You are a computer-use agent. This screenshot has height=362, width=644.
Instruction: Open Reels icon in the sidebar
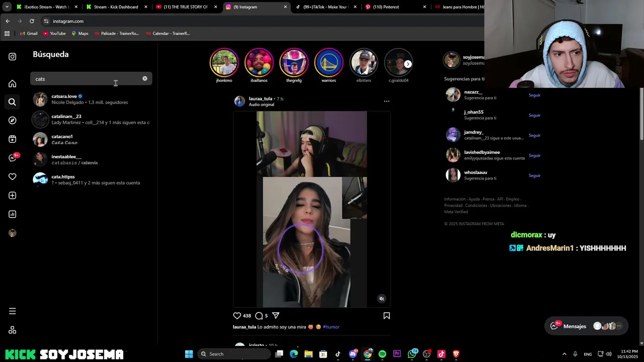tap(12, 139)
